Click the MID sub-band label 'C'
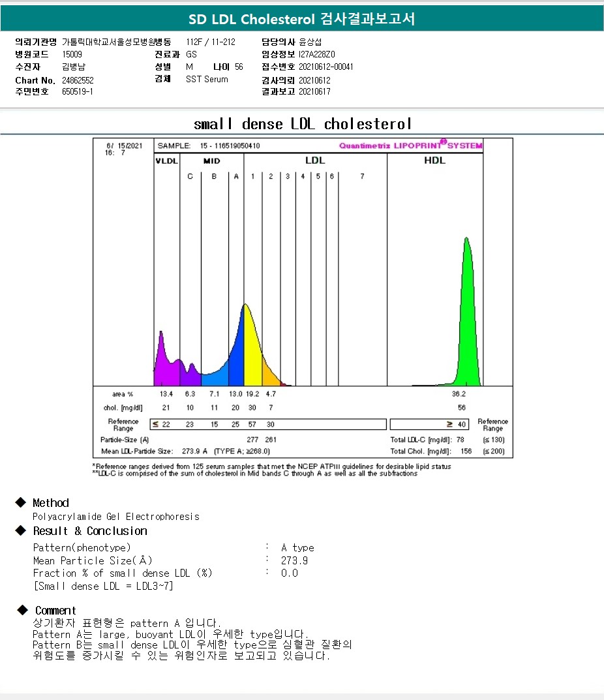Screen dimensions: 604x700 coord(190,176)
